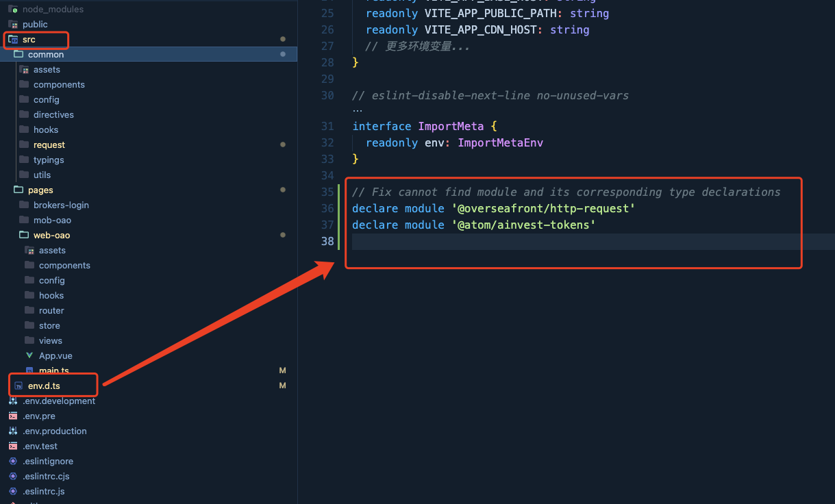The height and width of the screenshot is (504, 835).
Task: Click the icon beside .env.pre
Action: pos(13,416)
